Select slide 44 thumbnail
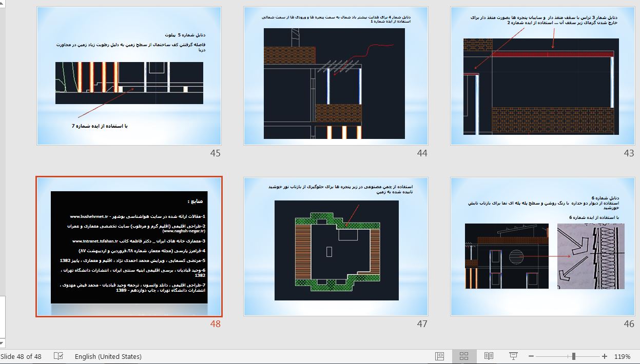640x364 pixels. [336, 75]
